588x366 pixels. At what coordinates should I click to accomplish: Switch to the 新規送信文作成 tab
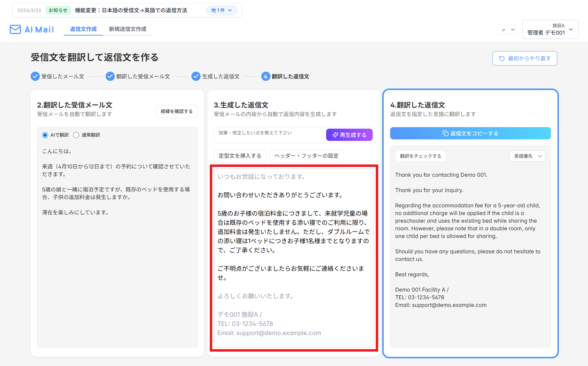click(128, 29)
